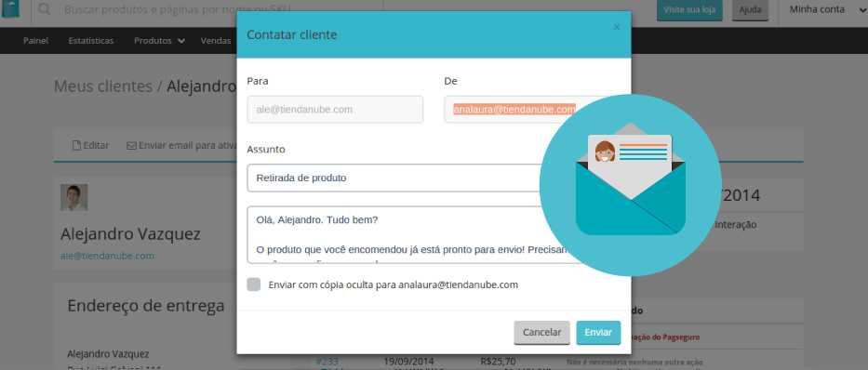Image resolution: width=868 pixels, height=370 pixels.
Task: Click the Alejandro Vazquez customer name heading
Action: coord(130,233)
